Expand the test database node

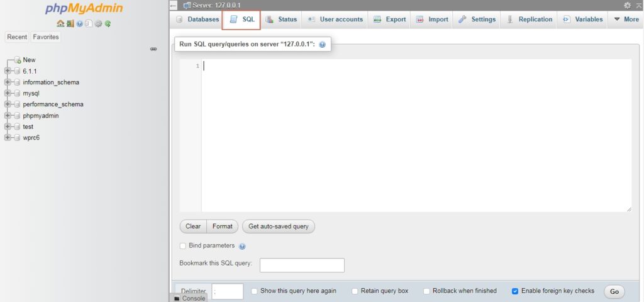tap(8, 127)
